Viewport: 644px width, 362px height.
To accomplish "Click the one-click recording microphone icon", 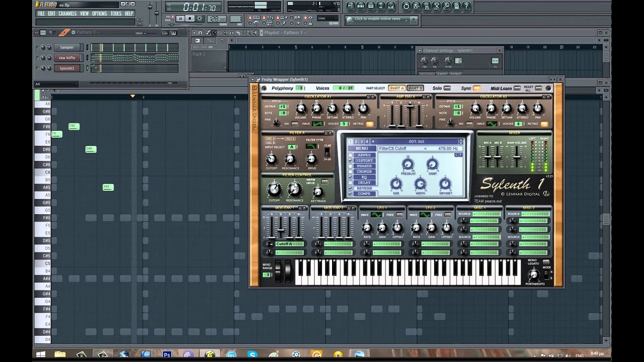I will [x=446, y=6].
